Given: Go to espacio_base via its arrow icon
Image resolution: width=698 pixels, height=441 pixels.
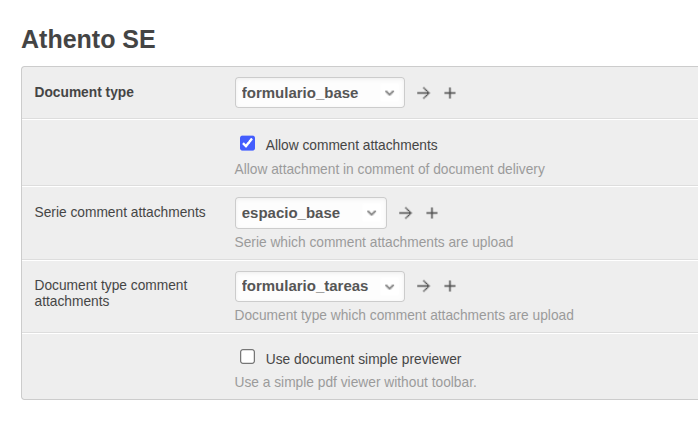Looking at the screenshot, I should [405, 213].
